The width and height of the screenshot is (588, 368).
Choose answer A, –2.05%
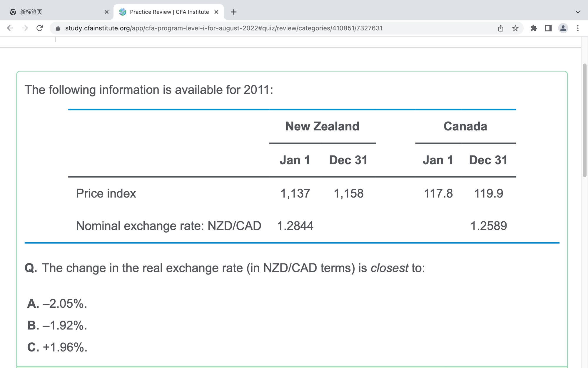coord(57,304)
